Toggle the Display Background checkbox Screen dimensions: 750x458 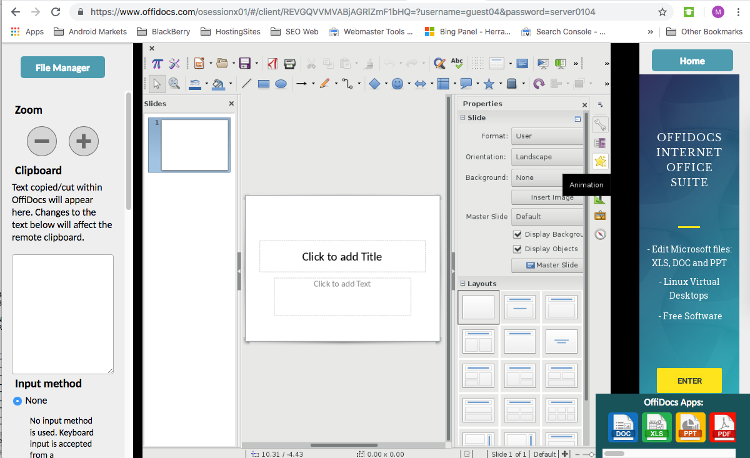click(518, 234)
